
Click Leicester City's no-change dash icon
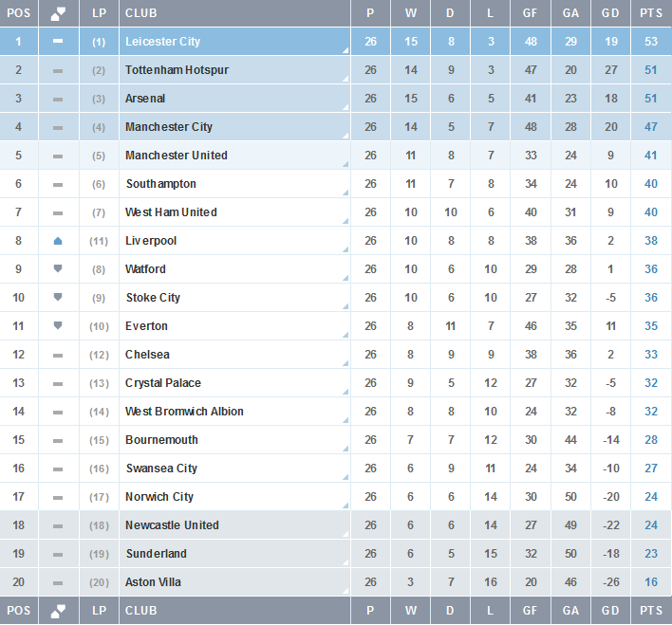point(58,42)
